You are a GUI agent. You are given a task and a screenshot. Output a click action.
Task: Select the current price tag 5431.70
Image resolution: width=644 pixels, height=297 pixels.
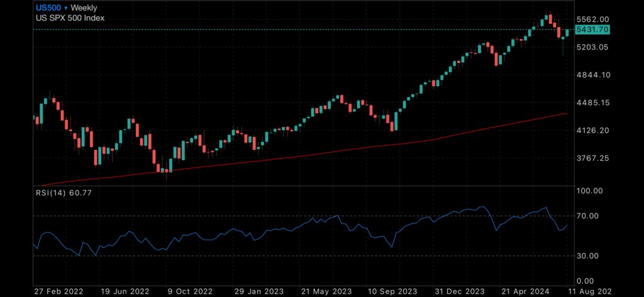[592, 30]
